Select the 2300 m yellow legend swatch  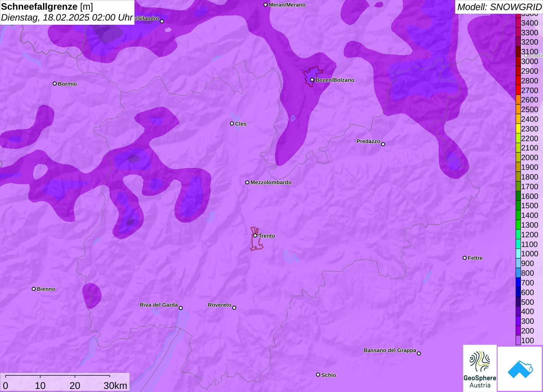tap(518, 129)
